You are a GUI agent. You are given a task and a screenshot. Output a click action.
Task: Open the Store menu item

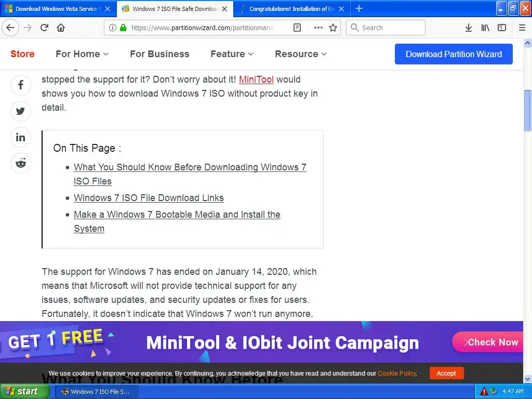(22, 54)
